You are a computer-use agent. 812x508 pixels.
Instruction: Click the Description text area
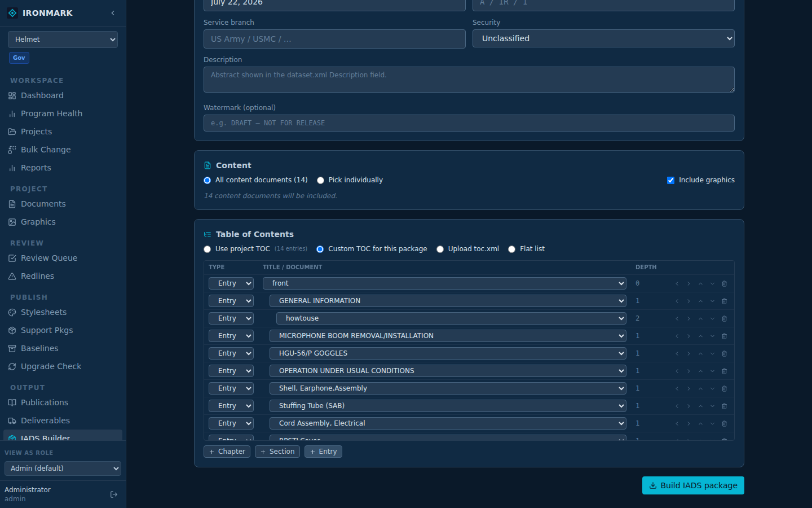[x=469, y=80]
